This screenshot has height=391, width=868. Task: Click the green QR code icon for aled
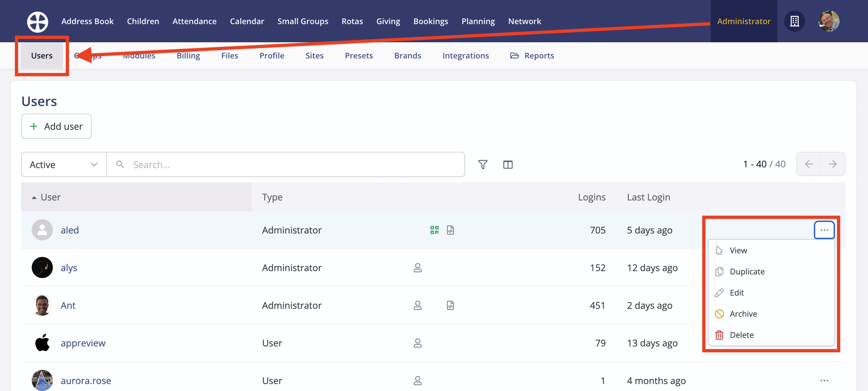coord(434,230)
